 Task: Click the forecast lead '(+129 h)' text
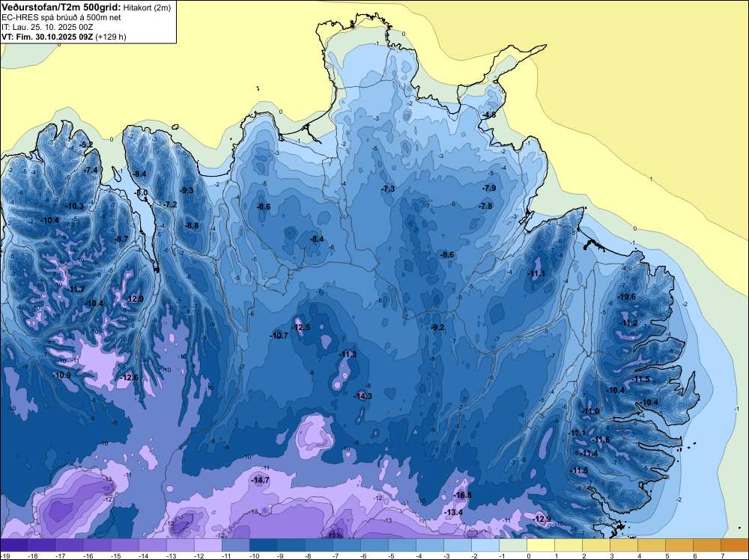(x=111, y=37)
